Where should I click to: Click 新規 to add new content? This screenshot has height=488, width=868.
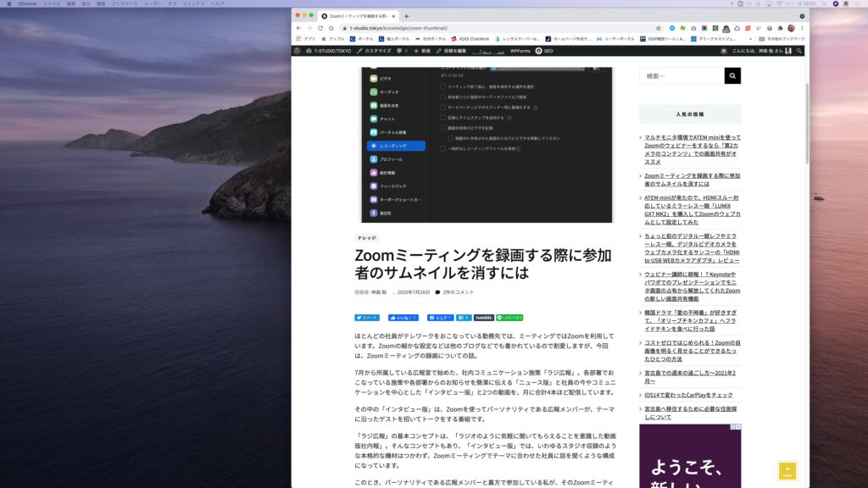[422, 51]
